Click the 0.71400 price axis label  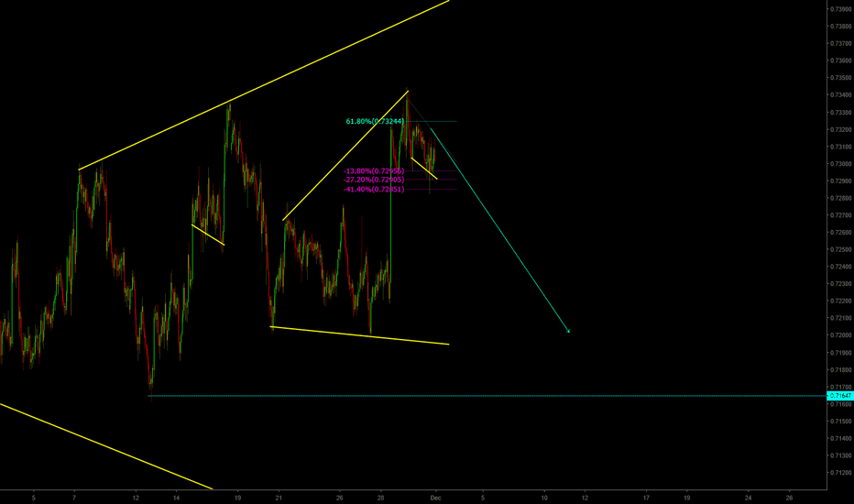[841, 439]
